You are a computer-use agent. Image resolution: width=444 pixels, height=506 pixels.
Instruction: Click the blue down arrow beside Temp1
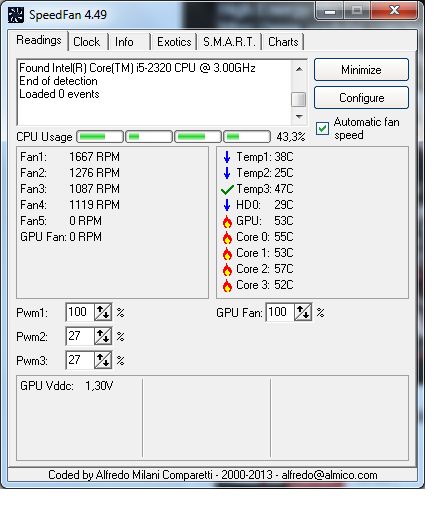[227, 157]
